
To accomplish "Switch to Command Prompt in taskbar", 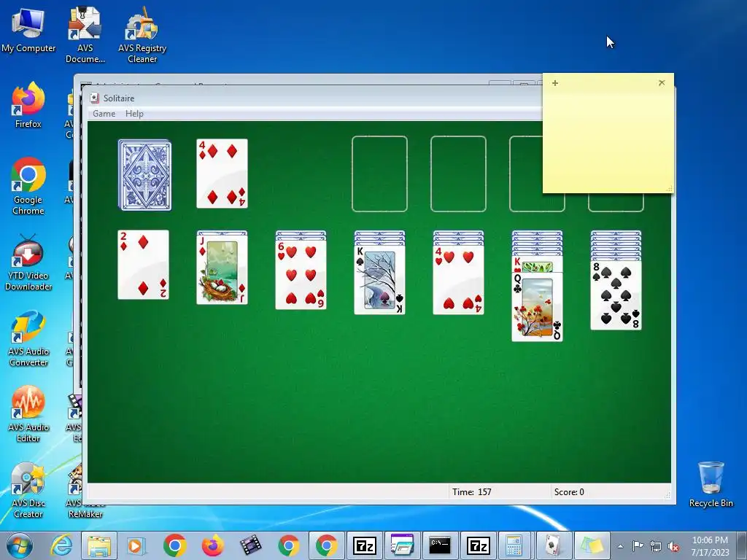I will click(x=440, y=545).
